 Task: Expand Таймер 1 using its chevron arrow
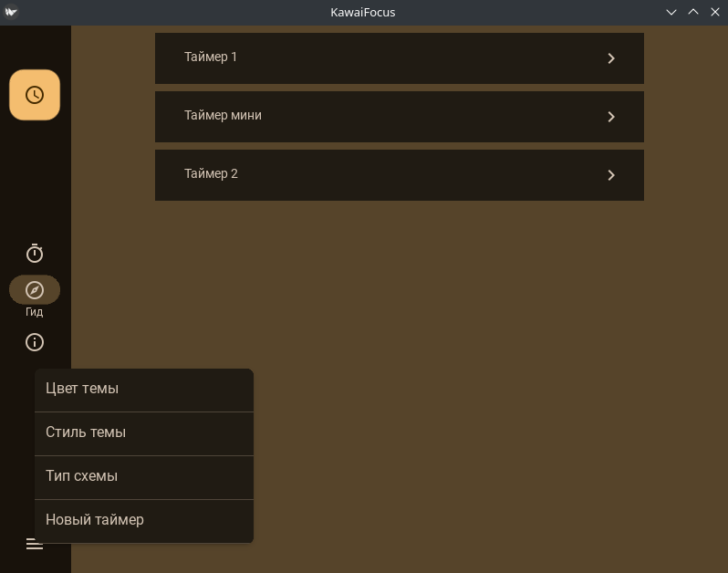(611, 58)
